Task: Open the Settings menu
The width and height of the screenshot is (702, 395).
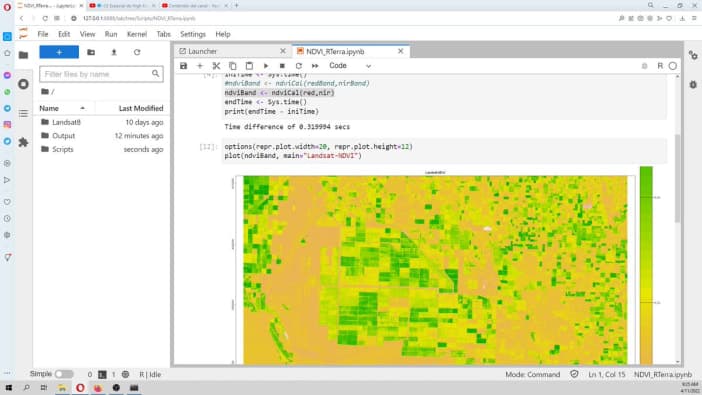Action: (x=193, y=34)
